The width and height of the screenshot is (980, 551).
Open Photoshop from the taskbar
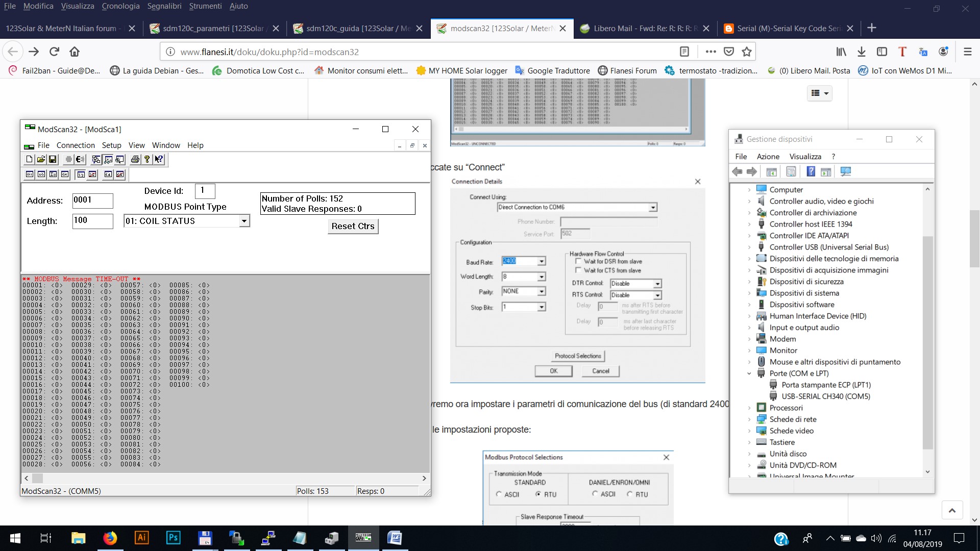click(174, 538)
